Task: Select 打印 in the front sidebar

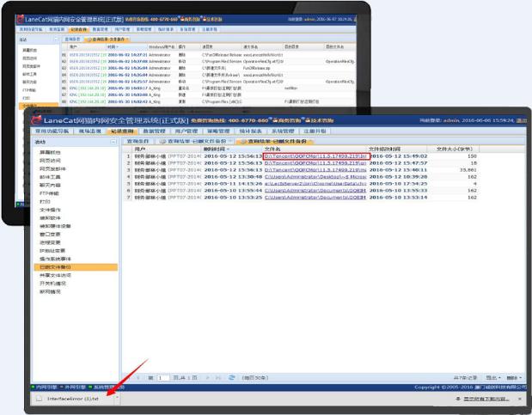Action: point(45,202)
